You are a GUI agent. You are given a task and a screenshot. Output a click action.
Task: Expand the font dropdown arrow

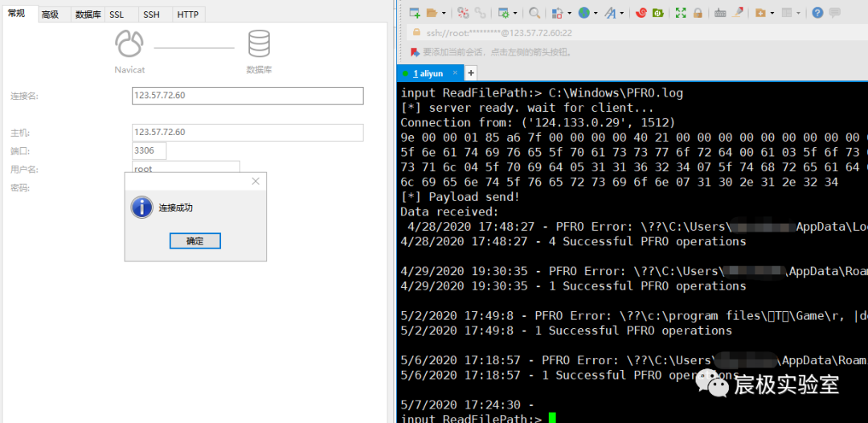pyautogui.click(x=621, y=14)
